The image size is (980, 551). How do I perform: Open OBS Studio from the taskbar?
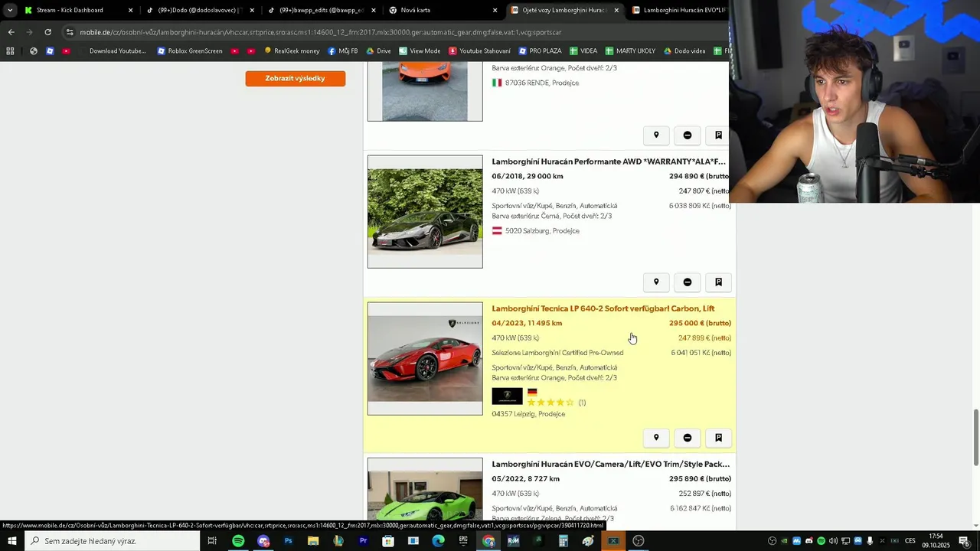coord(639,541)
